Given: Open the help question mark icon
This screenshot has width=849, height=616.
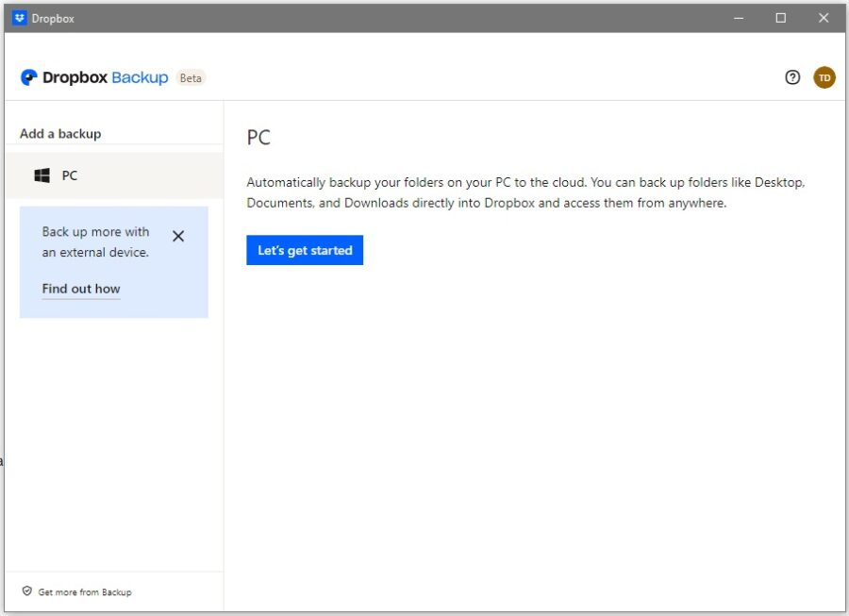Looking at the screenshot, I should click(792, 77).
